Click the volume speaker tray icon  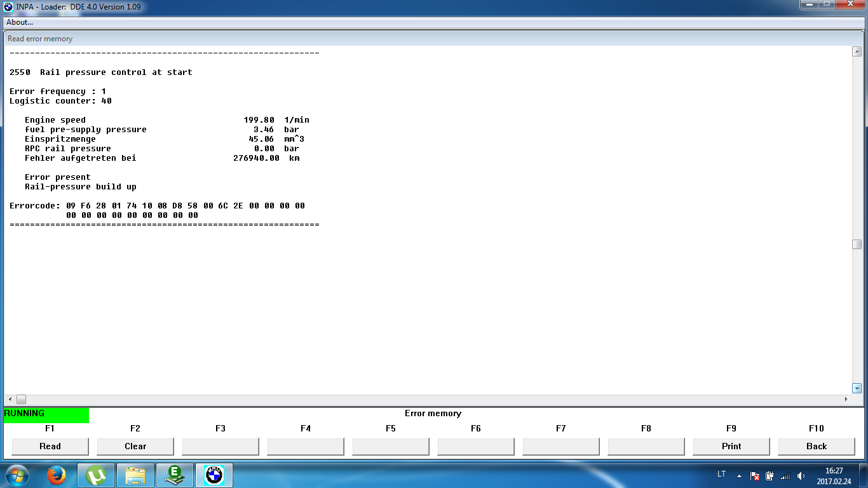pyautogui.click(x=801, y=476)
